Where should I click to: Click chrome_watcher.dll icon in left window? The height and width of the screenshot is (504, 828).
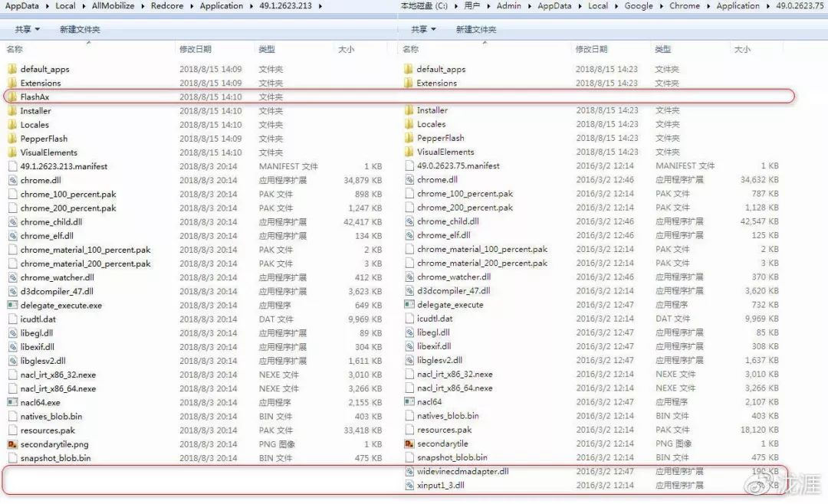click(x=12, y=277)
